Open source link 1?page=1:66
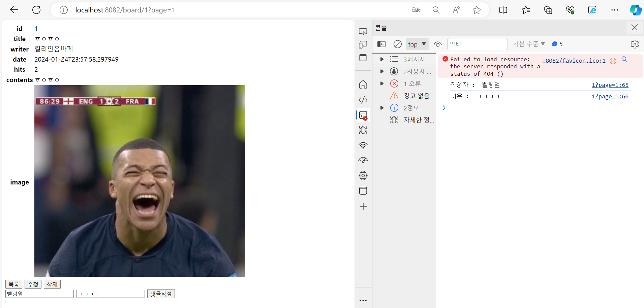This screenshot has width=644, height=308. [610, 96]
